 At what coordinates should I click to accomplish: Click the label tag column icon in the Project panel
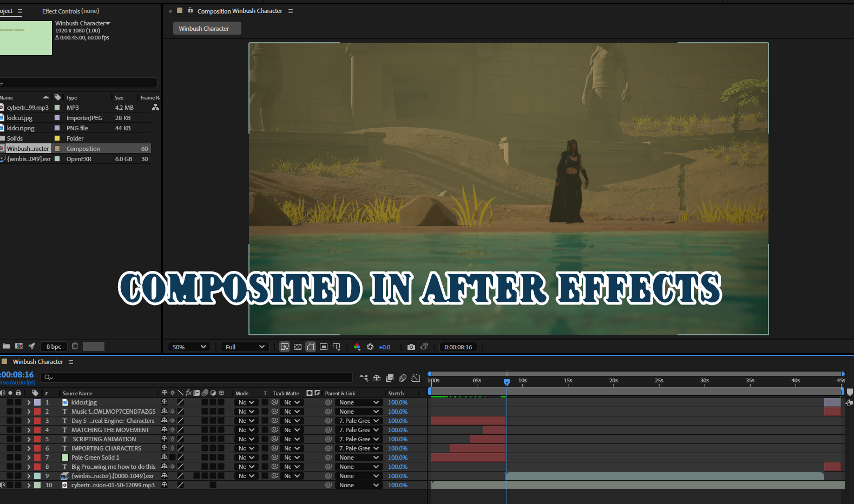coord(58,97)
